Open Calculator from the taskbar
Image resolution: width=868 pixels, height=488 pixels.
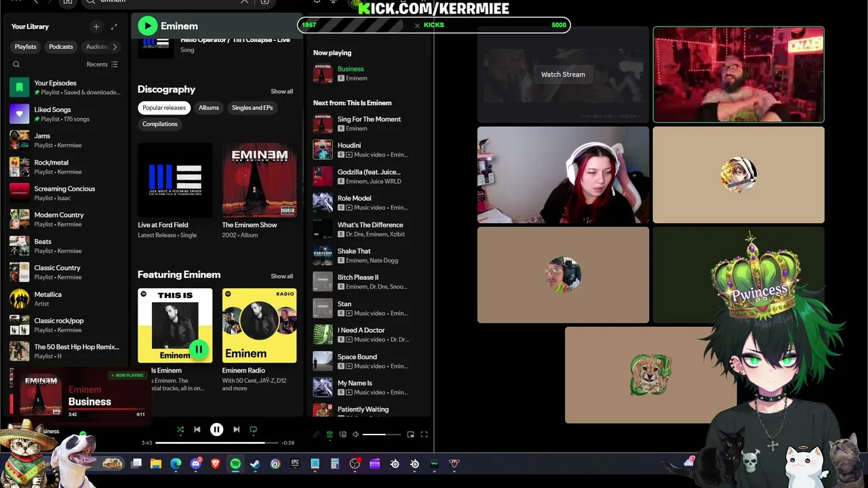pyautogui.click(x=334, y=464)
